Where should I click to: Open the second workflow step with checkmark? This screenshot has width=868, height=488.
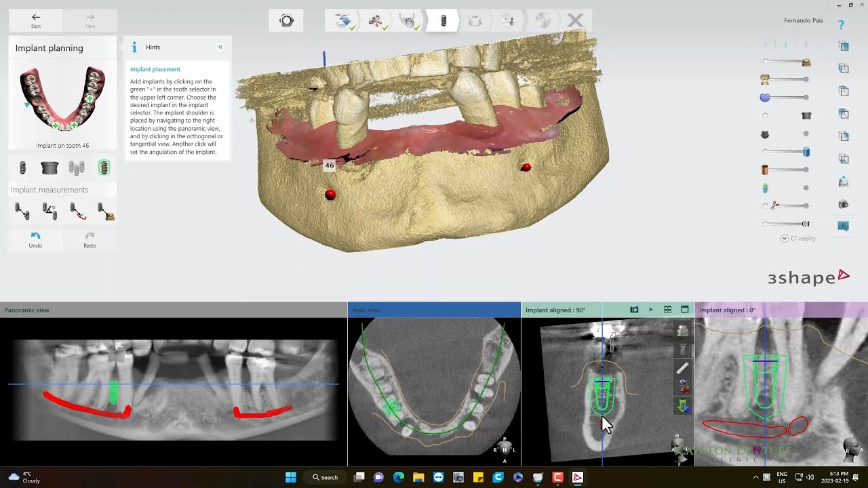coord(377,20)
